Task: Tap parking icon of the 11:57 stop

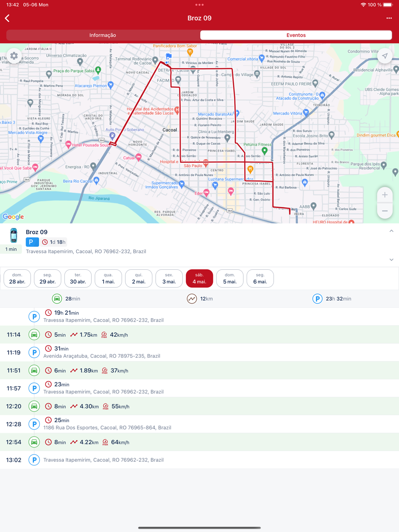Action: pos(34,388)
